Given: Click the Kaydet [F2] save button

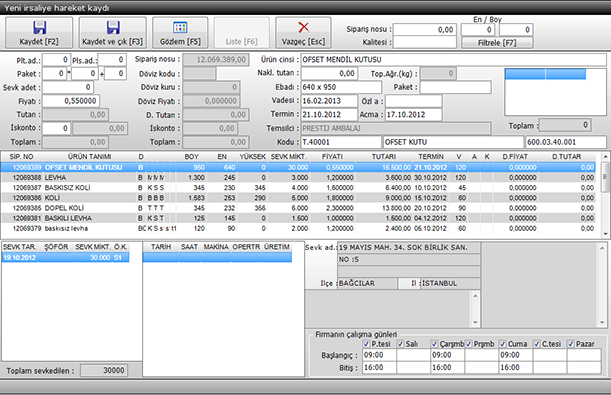Looking at the screenshot, I should [x=39, y=33].
